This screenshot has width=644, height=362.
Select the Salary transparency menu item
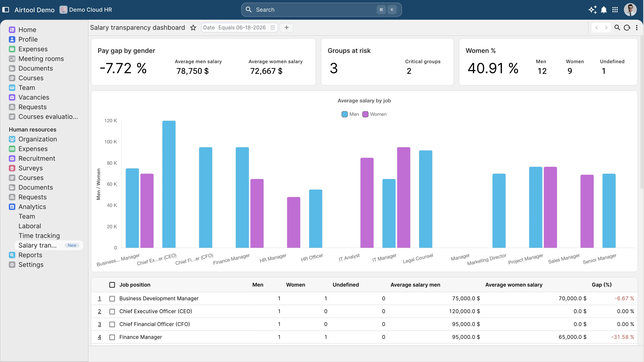tap(49, 245)
